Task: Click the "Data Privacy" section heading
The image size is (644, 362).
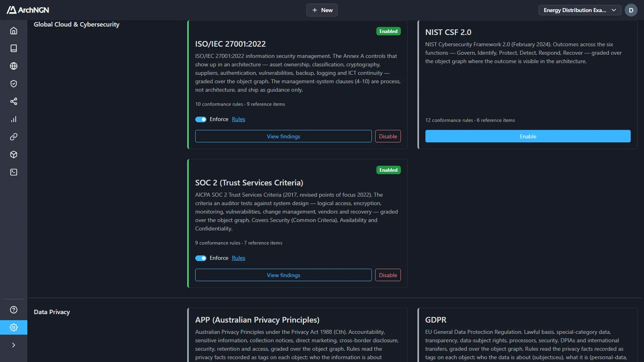Action: 52,312
